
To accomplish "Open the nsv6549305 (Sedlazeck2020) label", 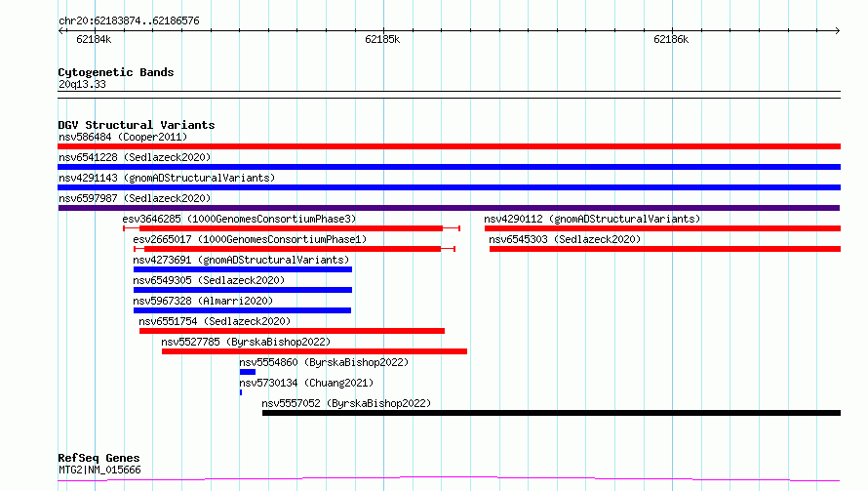I will click(x=209, y=280).
